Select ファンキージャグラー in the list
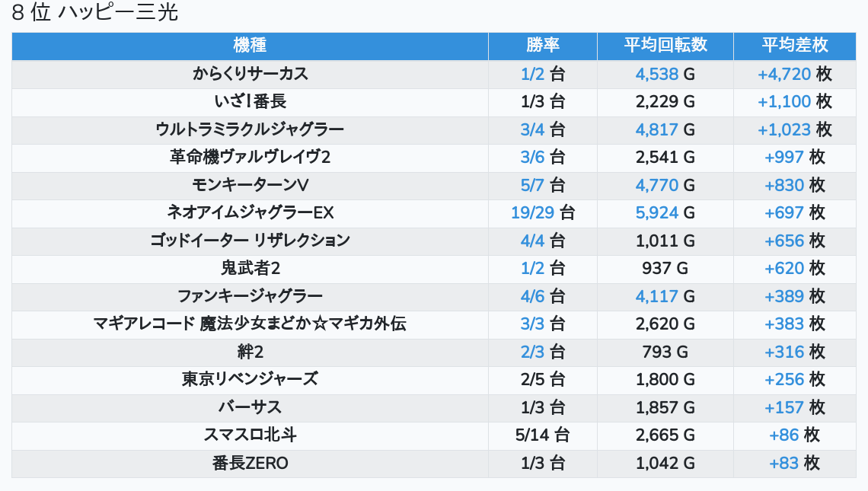The height and width of the screenshot is (491, 868). coord(250,296)
